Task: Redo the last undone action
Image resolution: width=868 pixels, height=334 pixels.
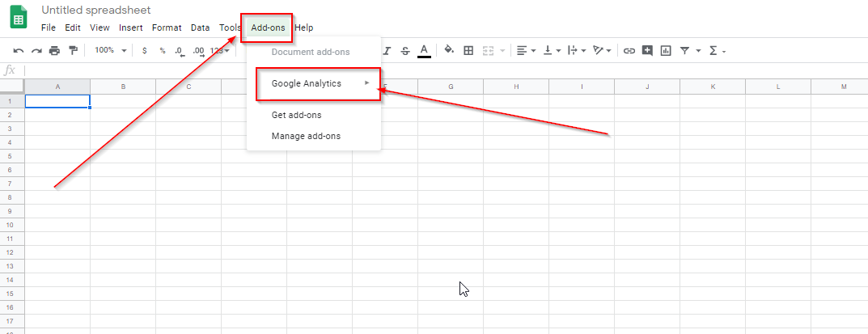Action: coord(36,51)
